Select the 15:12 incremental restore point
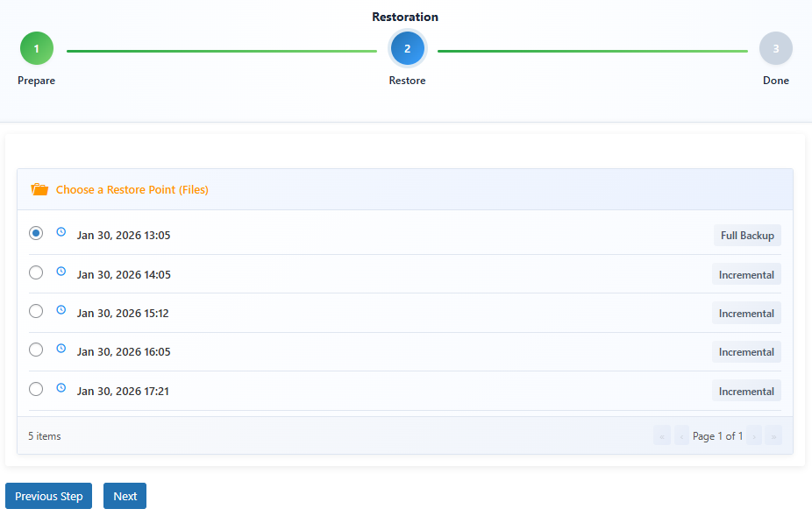The image size is (812, 516). pyautogui.click(x=36, y=310)
